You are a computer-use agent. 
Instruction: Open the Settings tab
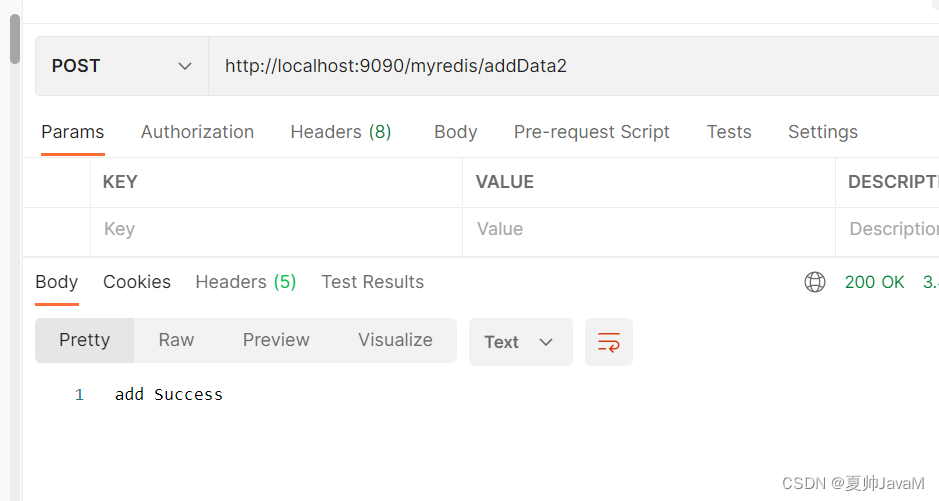pos(823,132)
